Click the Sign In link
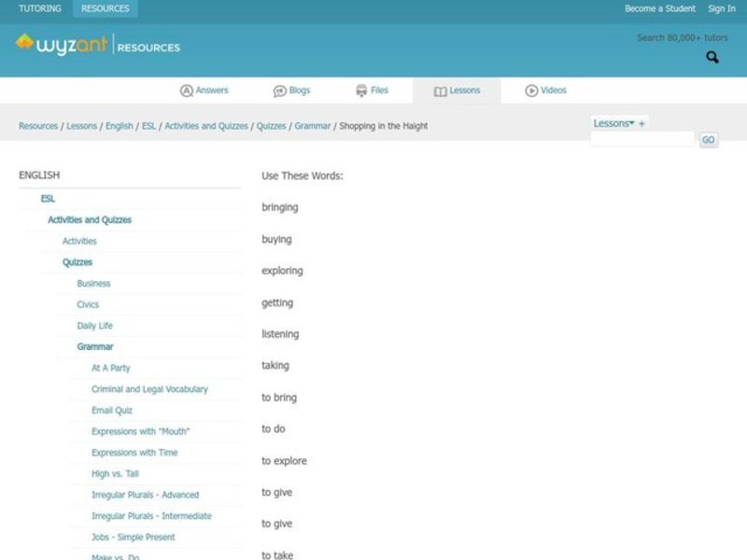The width and height of the screenshot is (747, 560). 721,8
